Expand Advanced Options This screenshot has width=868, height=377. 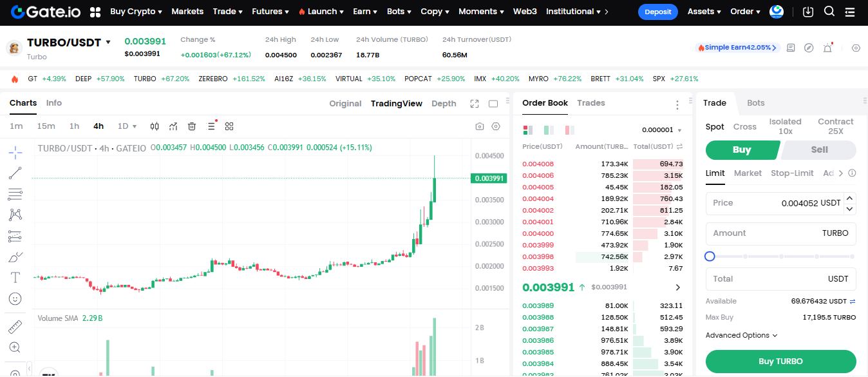(x=741, y=335)
